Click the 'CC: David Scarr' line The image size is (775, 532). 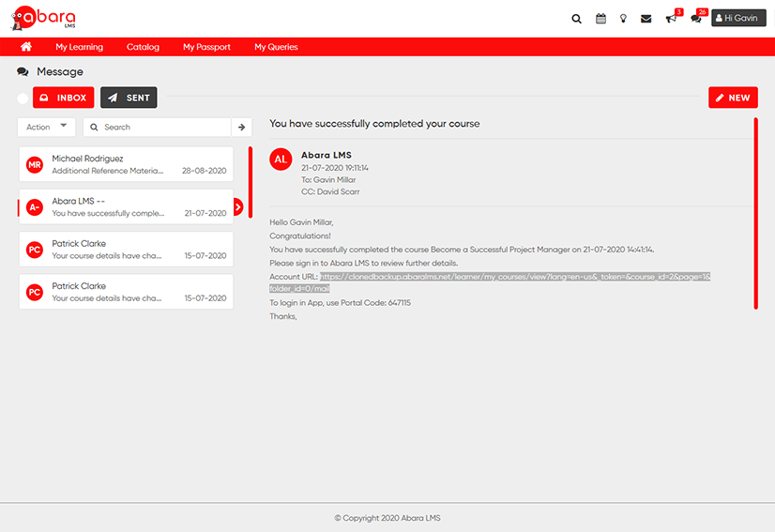[330, 191]
